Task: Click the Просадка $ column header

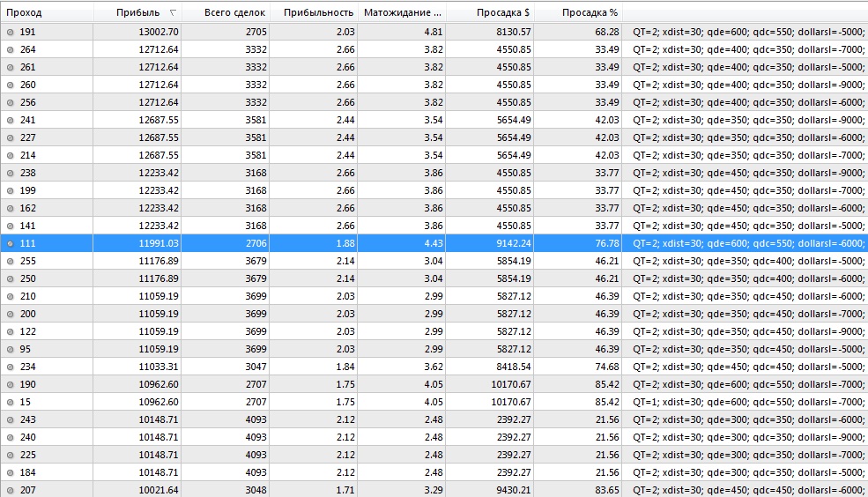Action: pos(490,12)
